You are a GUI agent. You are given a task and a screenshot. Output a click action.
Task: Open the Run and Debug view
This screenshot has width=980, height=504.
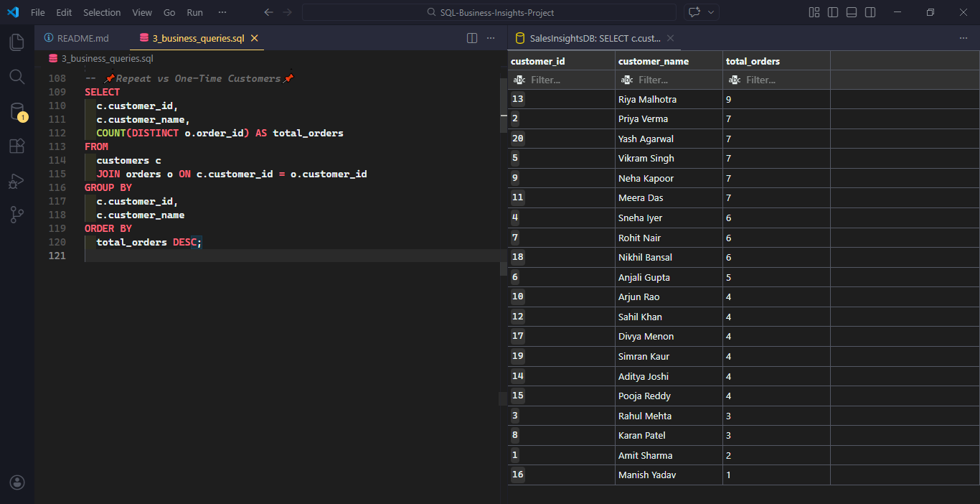[x=17, y=181]
